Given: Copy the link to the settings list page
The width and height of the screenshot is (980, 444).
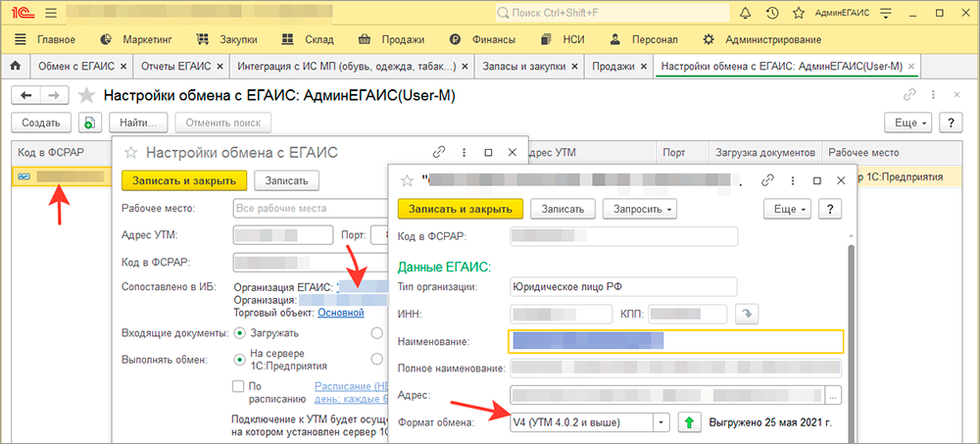Looking at the screenshot, I should point(909,95).
